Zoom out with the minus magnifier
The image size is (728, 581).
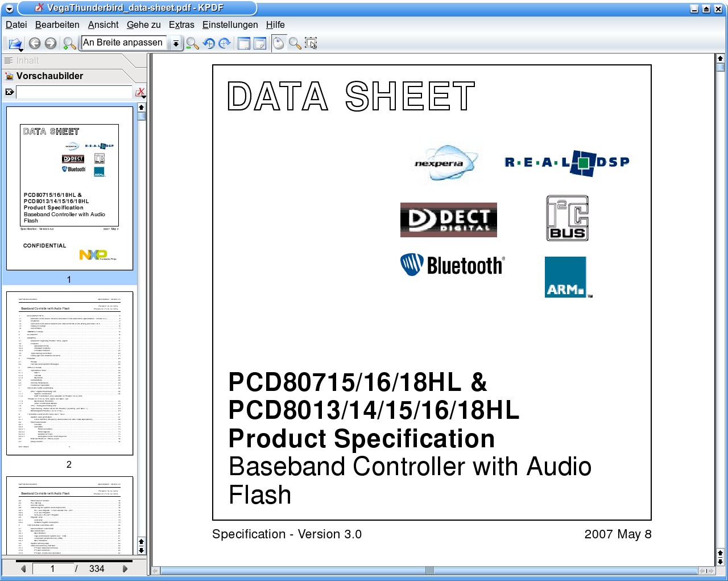pyautogui.click(x=192, y=43)
